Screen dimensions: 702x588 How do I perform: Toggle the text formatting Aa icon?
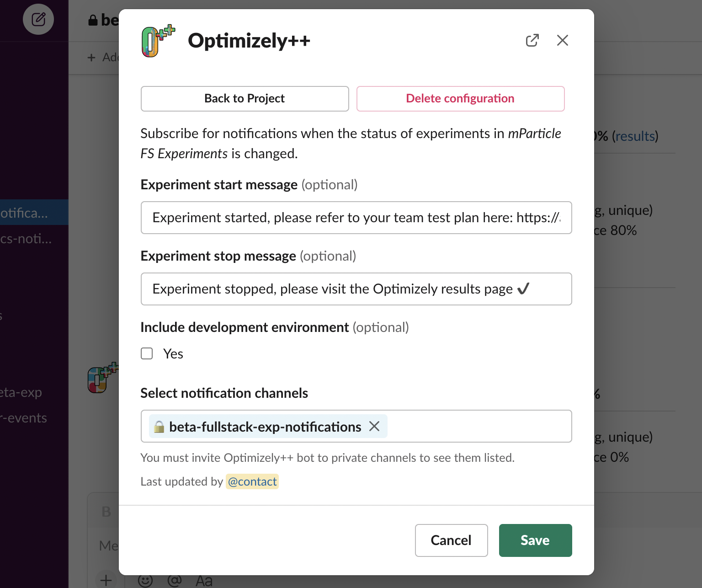point(204,581)
